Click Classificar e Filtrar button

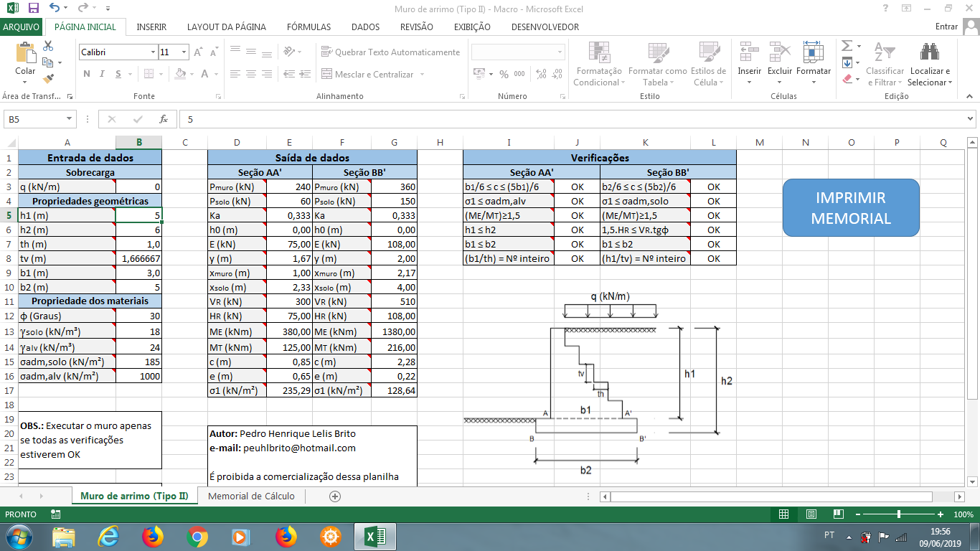(885, 64)
